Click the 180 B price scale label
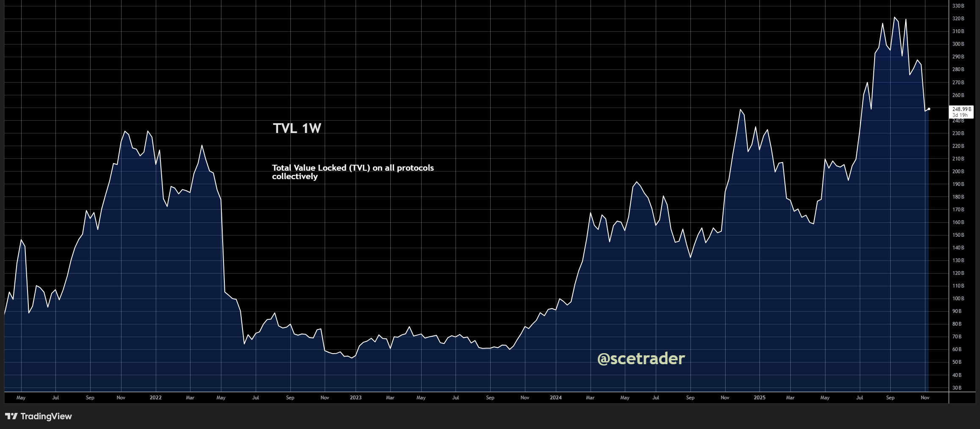Image resolution: width=980 pixels, height=429 pixels. coord(958,197)
